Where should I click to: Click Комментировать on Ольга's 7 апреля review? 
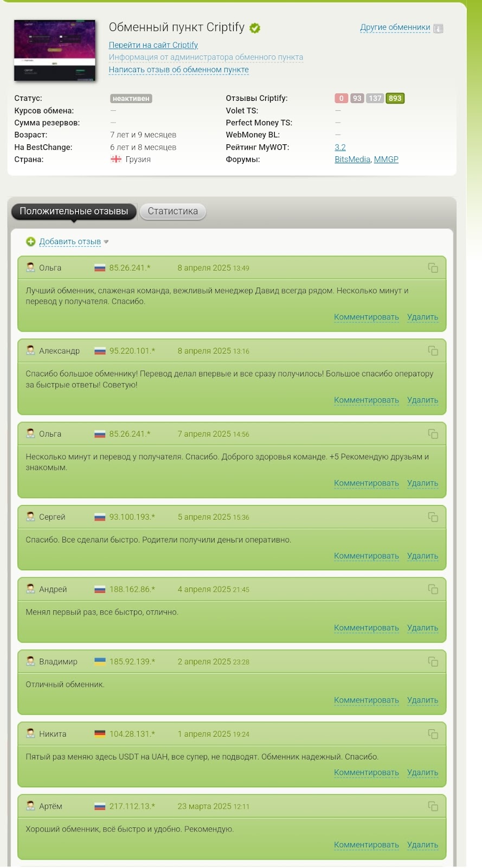367,483
